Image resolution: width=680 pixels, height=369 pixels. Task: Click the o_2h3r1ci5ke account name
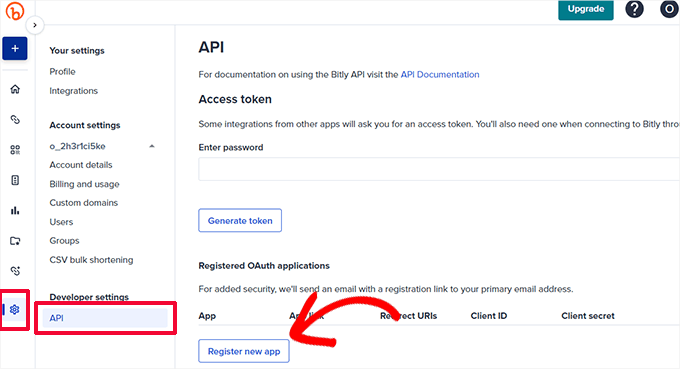click(x=78, y=146)
